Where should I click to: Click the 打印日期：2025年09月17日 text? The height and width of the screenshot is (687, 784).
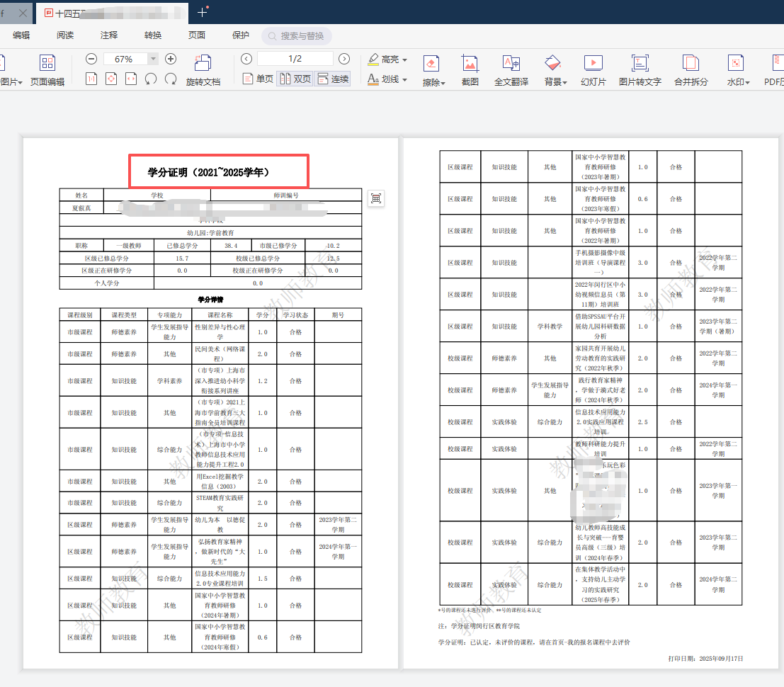[705, 659]
